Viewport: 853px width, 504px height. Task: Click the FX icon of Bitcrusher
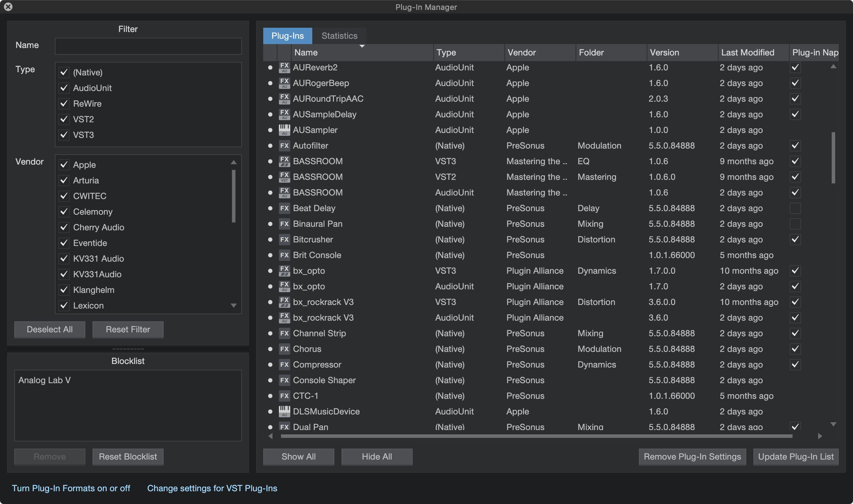[x=284, y=240]
